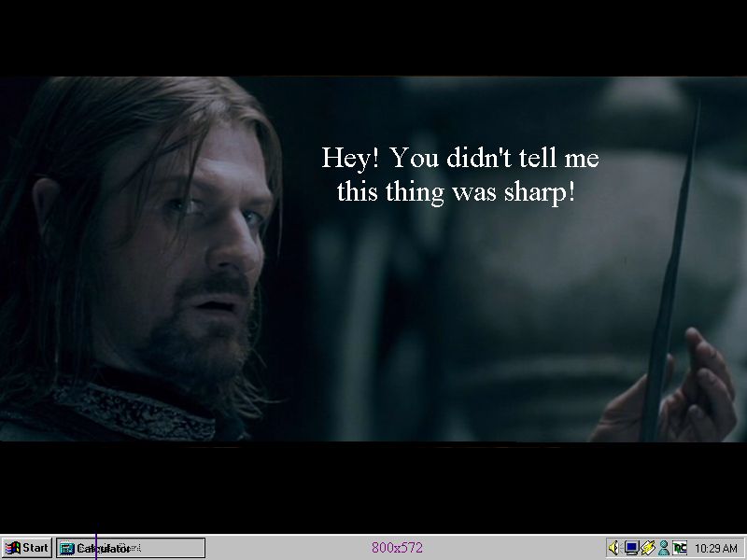The image size is (747, 560).
Task: Open the monitor display tray icon
Action: coord(631,548)
